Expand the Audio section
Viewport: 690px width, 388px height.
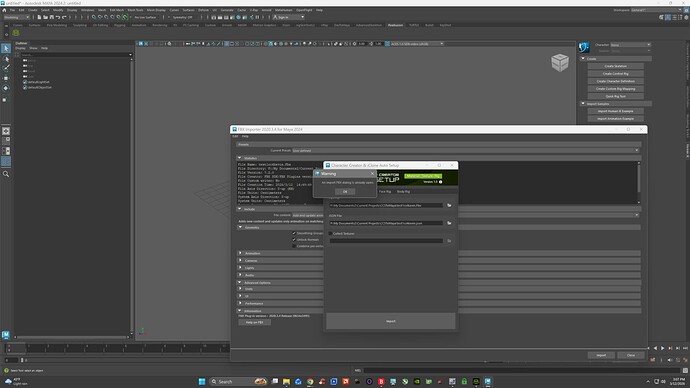point(240,275)
